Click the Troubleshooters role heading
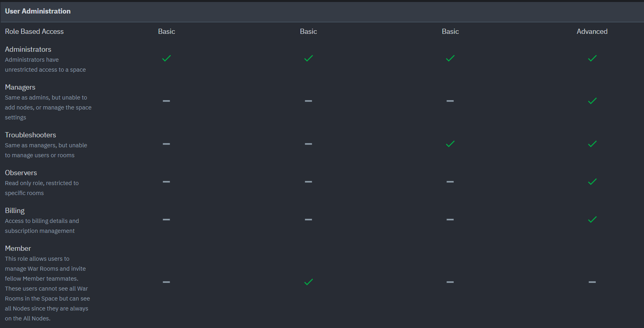 tap(31, 135)
